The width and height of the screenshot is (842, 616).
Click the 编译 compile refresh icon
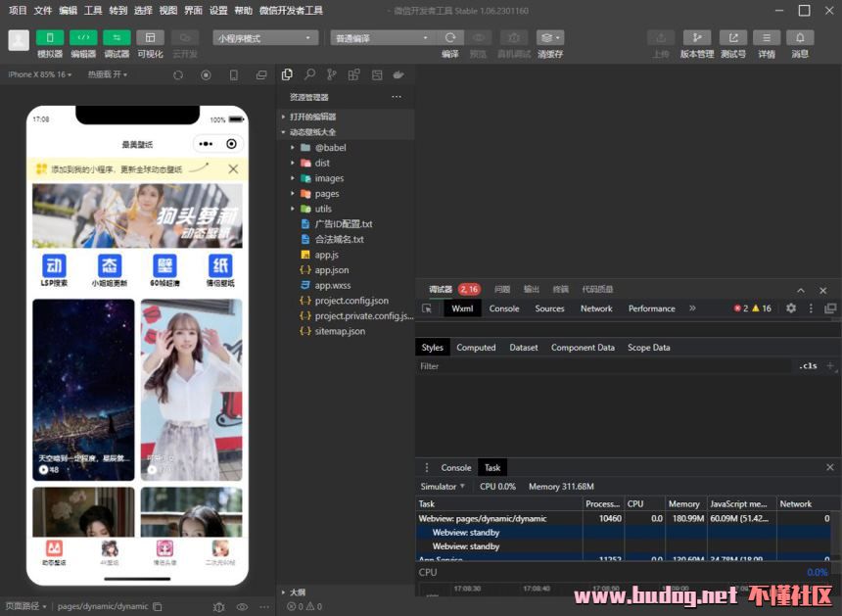click(x=449, y=38)
